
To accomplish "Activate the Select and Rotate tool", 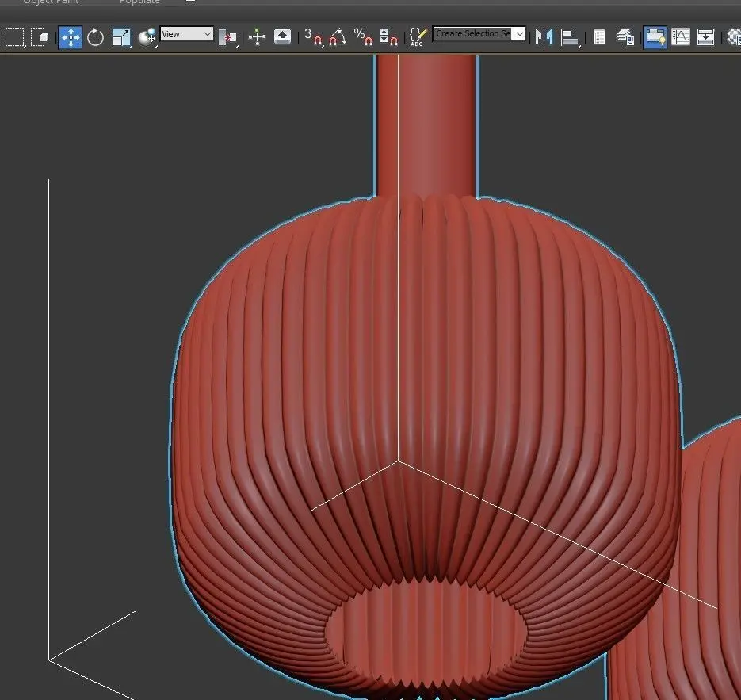I will point(95,37).
